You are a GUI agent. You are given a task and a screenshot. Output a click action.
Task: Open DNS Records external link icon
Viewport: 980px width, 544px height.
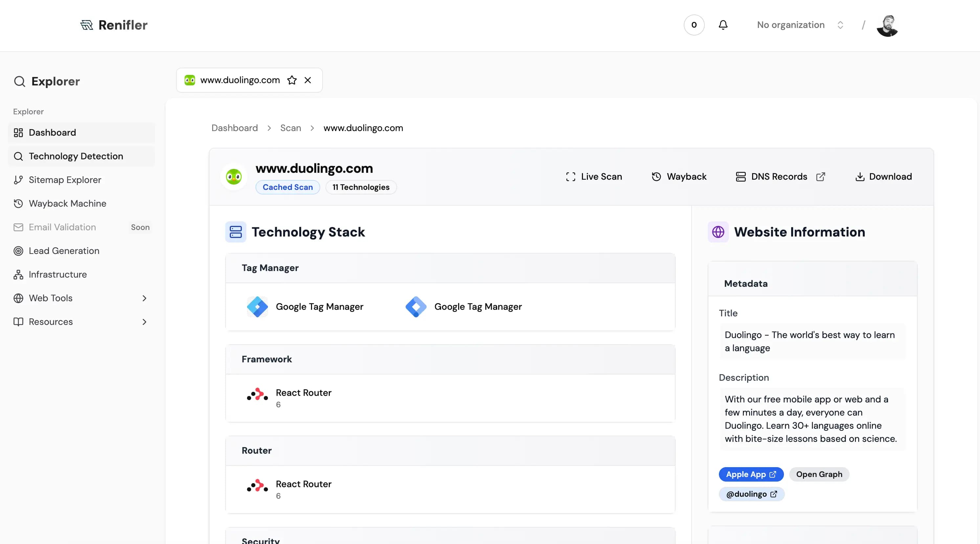tap(821, 176)
